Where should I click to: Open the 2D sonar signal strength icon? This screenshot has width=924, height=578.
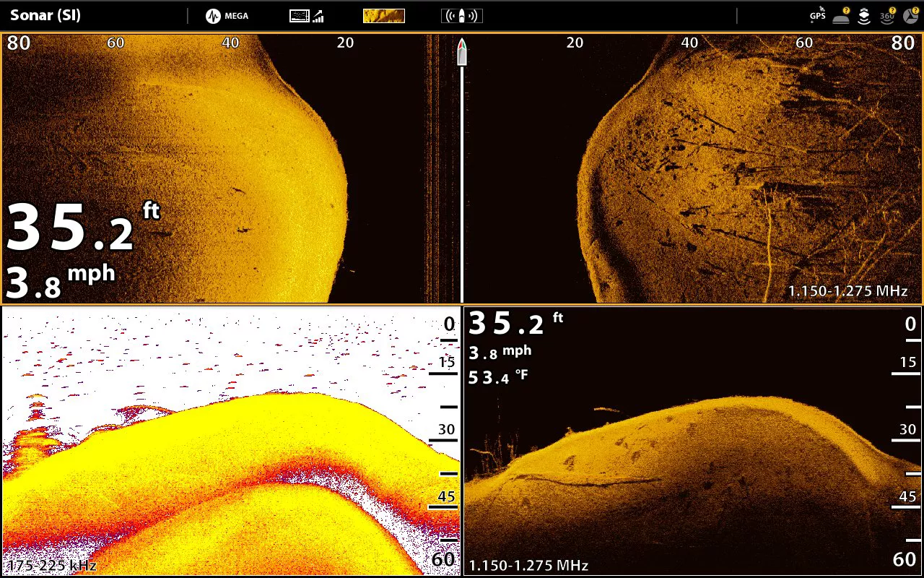[x=307, y=15]
